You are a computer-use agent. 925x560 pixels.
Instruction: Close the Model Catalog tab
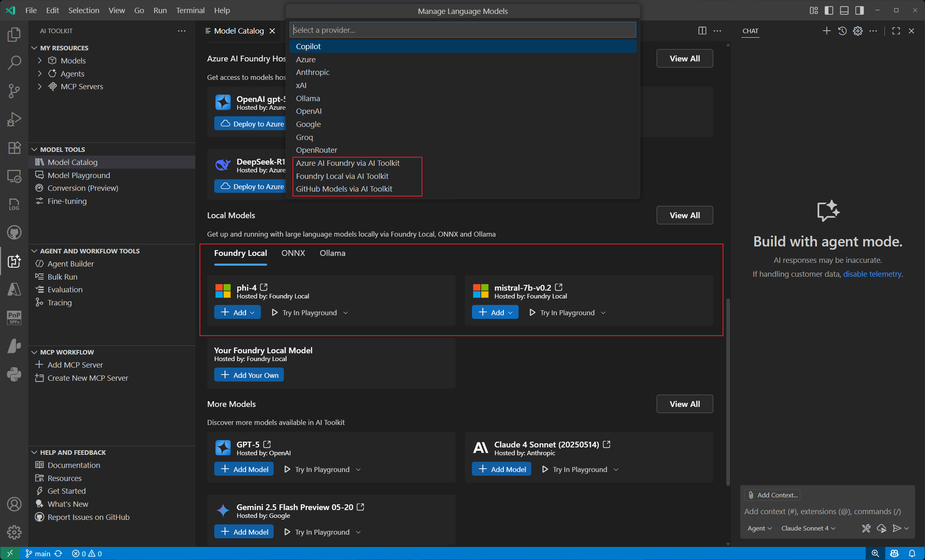[272, 31]
